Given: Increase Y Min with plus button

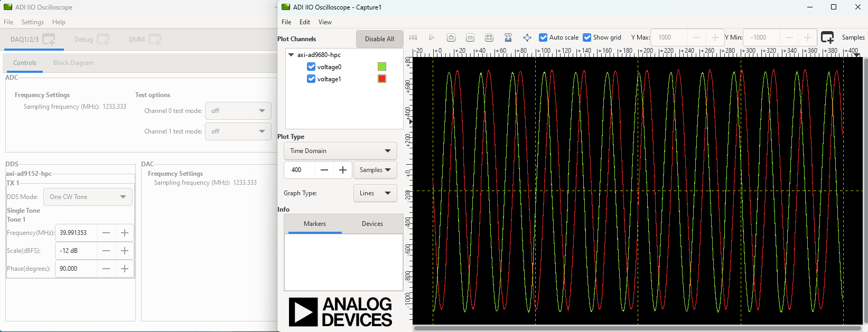Looking at the screenshot, I should pyautogui.click(x=808, y=37).
